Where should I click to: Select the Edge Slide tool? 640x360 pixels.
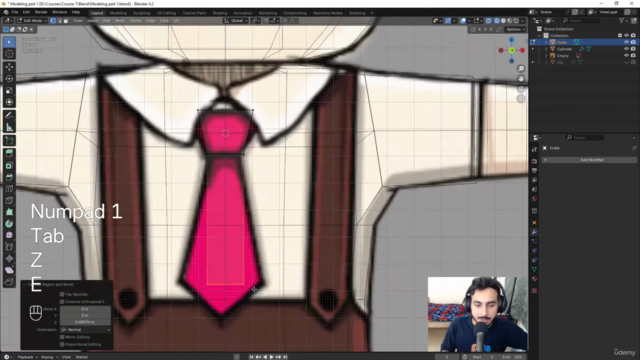tap(9, 247)
